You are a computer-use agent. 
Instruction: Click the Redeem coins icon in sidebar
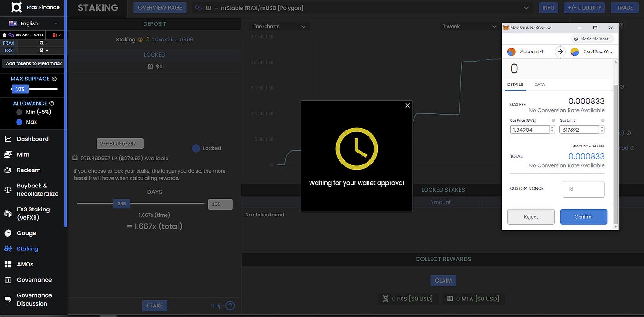(x=8, y=170)
